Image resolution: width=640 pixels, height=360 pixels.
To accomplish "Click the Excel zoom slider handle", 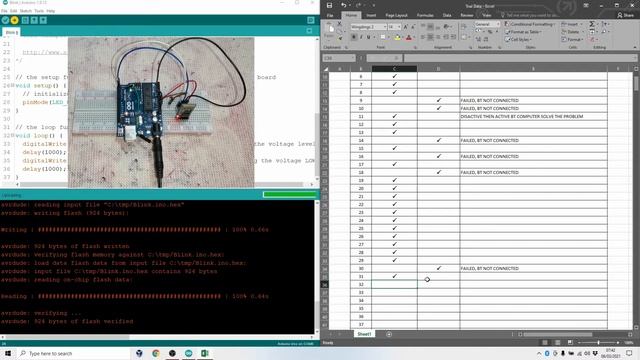I will [x=598, y=342].
